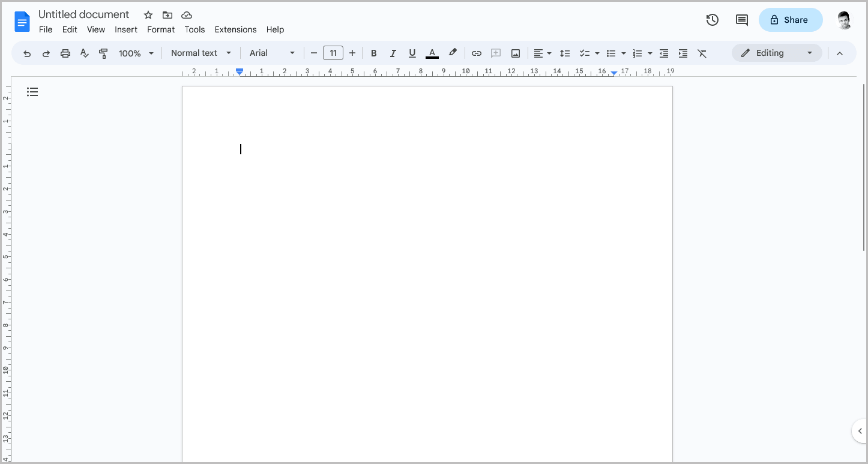Viewport: 868px width, 464px height.
Task: Open the font family dropdown
Action: [271, 53]
